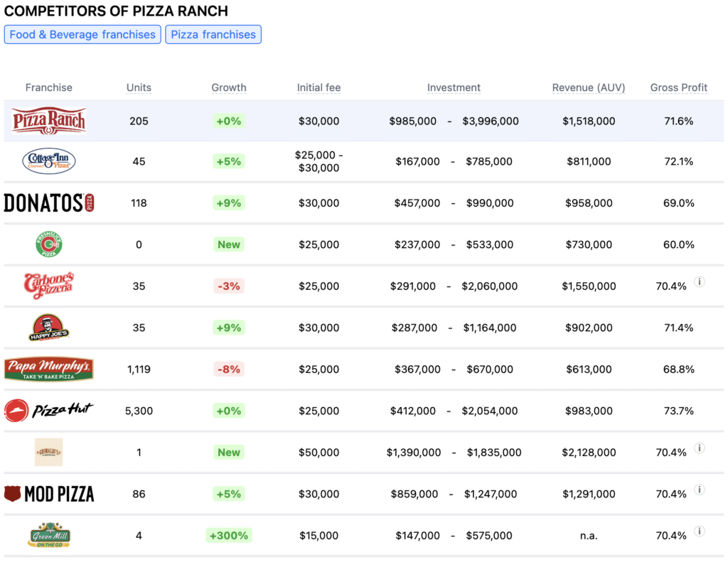
Task: Open the MOD Pizza logo
Action: [x=49, y=494]
